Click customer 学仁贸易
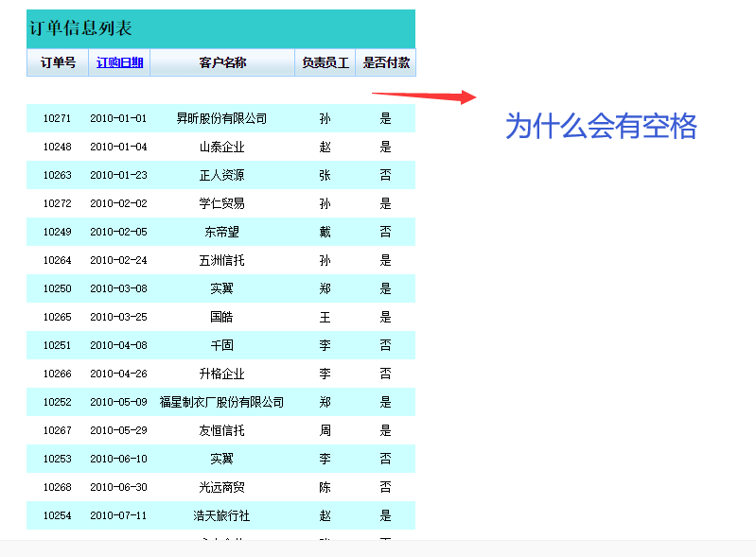This screenshot has width=756, height=557. point(221,204)
